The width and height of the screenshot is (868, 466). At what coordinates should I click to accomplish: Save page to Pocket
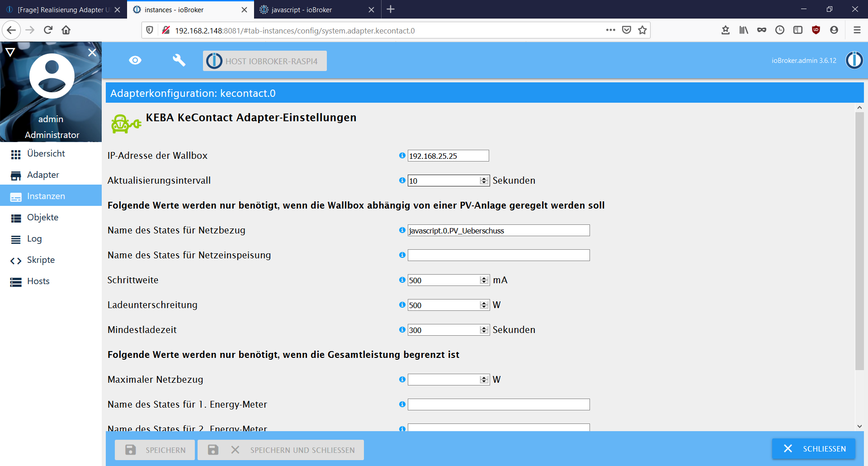point(626,30)
